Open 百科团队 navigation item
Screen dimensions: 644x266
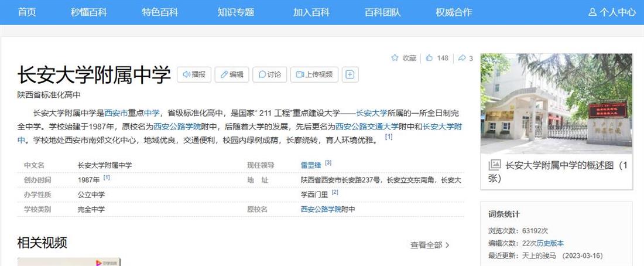point(382,12)
